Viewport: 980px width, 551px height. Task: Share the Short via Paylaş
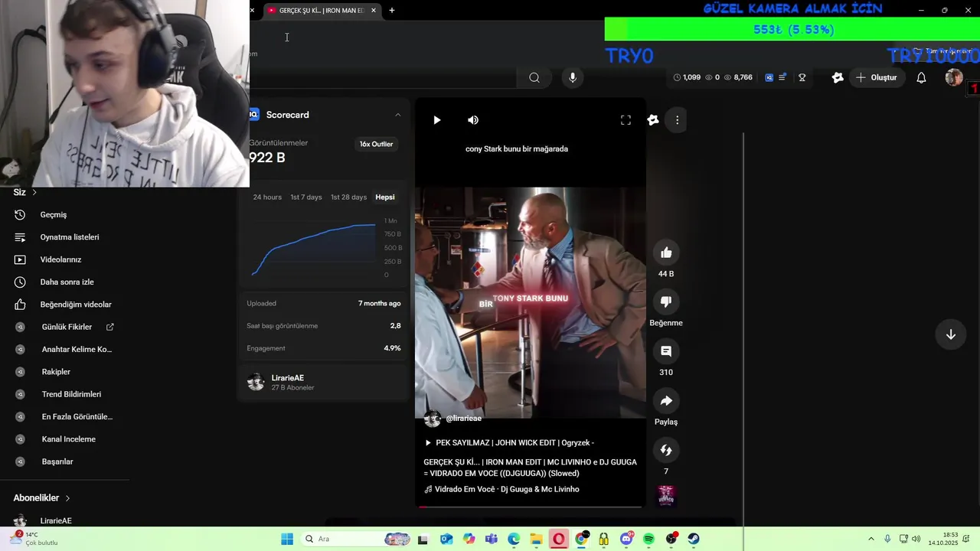coord(666,401)
